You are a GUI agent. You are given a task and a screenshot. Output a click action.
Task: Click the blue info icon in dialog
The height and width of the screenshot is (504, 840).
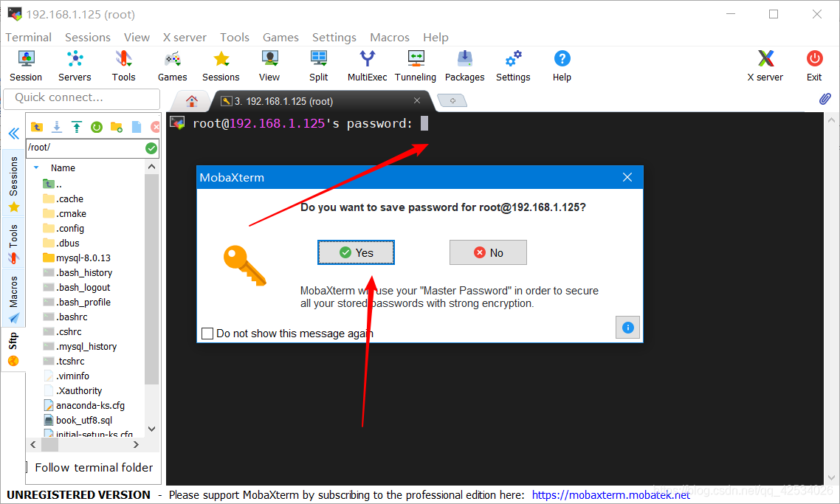point(628,327)
